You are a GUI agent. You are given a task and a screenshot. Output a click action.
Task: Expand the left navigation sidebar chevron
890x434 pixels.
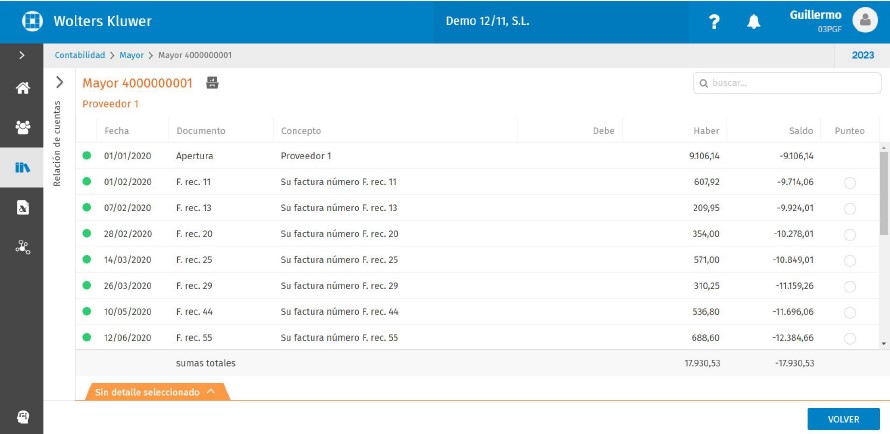coord(22,55)
